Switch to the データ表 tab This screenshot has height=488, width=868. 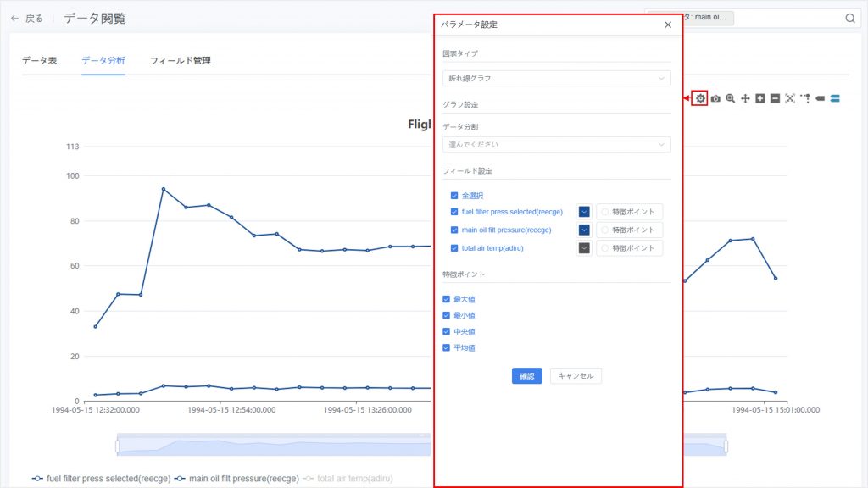pyautogui.click(x=40, y=61)
